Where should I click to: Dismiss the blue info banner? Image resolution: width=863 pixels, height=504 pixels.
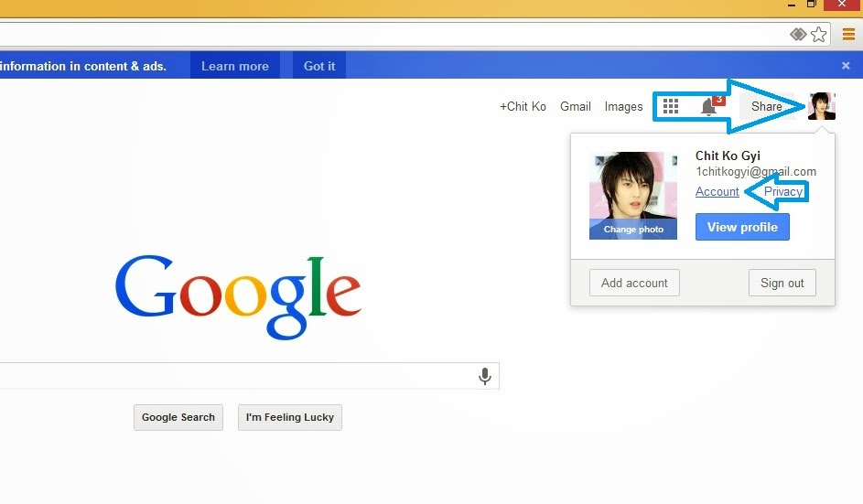(846, 66)
